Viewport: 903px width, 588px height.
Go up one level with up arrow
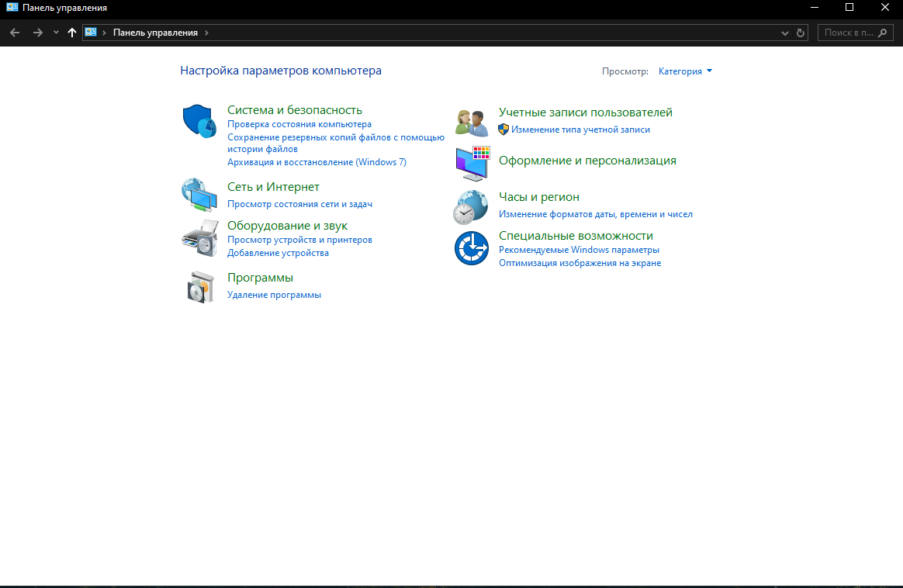click(x=72, y=33)
